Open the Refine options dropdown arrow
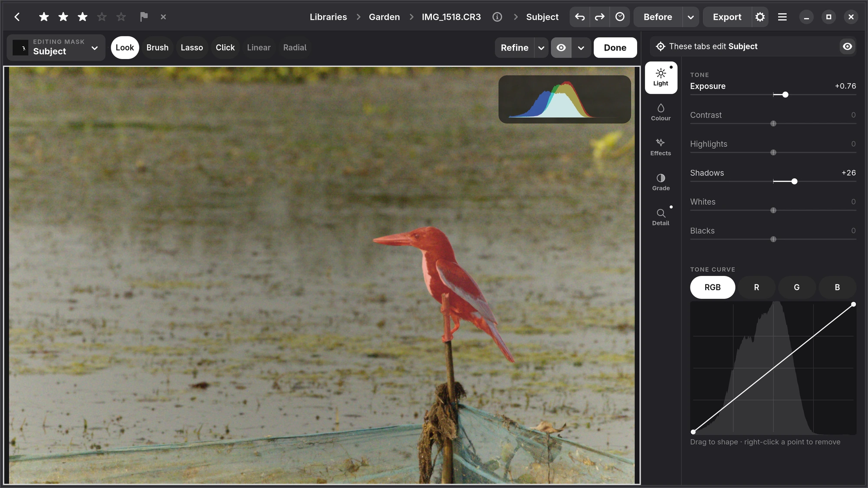Screen dimensions: 868x488 pos(541,48)
